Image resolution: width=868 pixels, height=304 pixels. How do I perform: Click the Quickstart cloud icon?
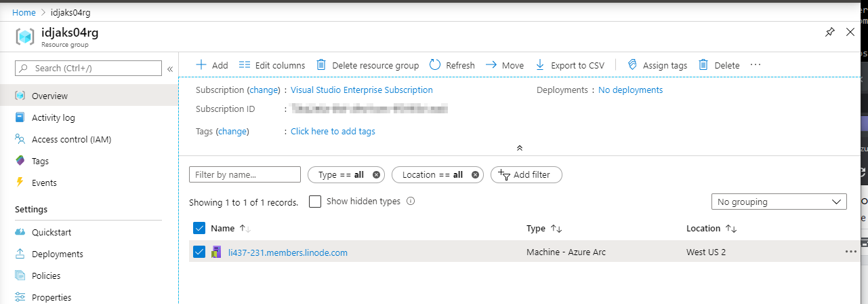(x=20, y=232)
